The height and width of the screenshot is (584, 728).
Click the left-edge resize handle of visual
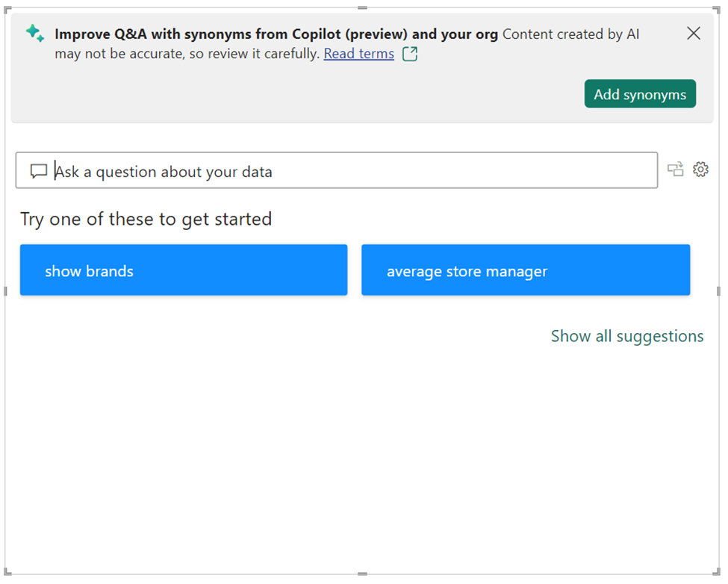(5, 291)
